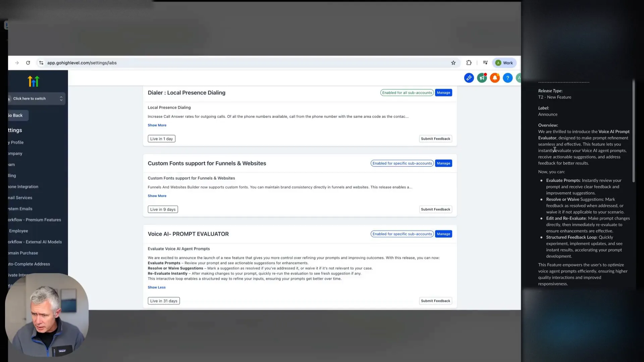
Task: Click Enabled for specific sub-accounts on Custom Fonts
Action: click(x=402, y=163)
